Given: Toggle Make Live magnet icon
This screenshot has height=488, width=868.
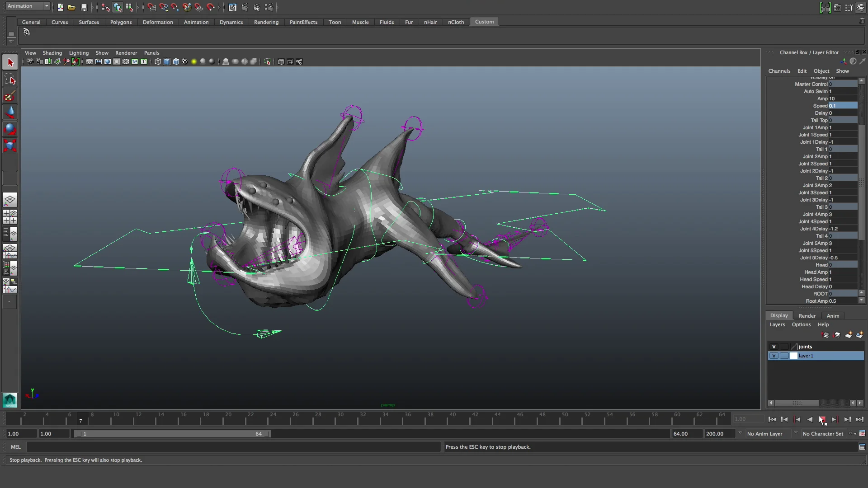Looking at the screenshot, I should coord(211,7).
